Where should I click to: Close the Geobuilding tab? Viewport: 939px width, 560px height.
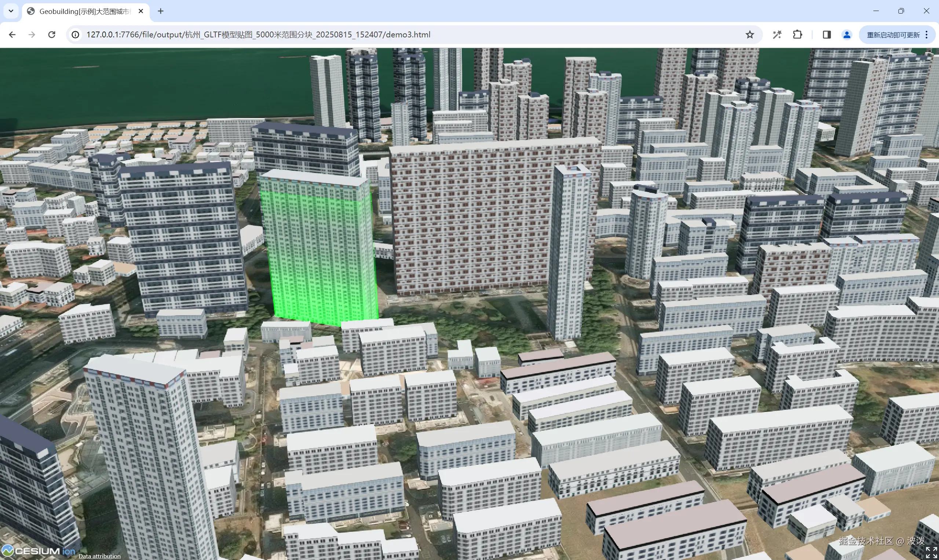point(141,11)
